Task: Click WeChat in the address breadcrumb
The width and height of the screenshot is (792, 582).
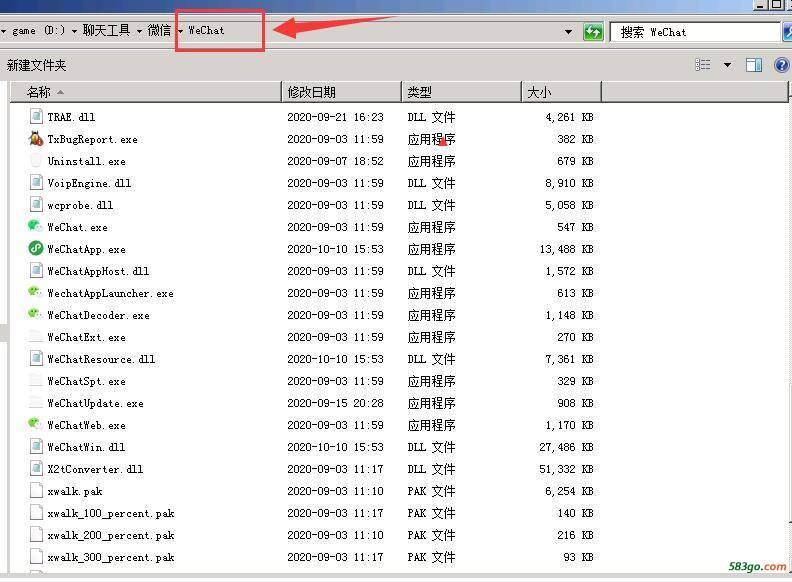Action: (x=206, y=30)
